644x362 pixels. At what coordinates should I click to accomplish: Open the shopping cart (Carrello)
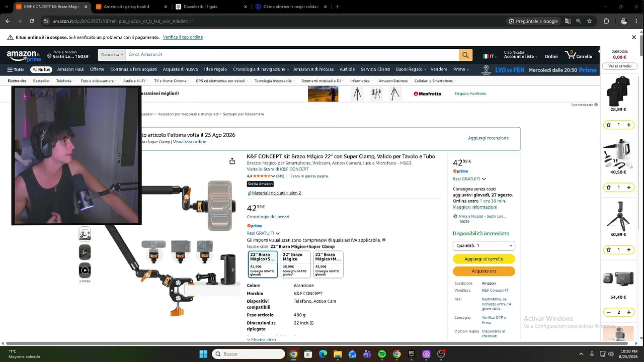(x=579, y=55)
